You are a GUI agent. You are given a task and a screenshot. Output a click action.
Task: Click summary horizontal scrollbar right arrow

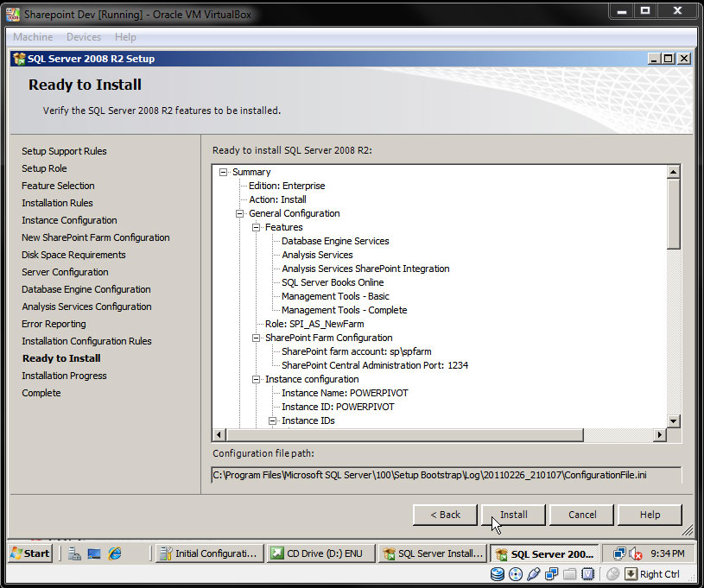659,434
